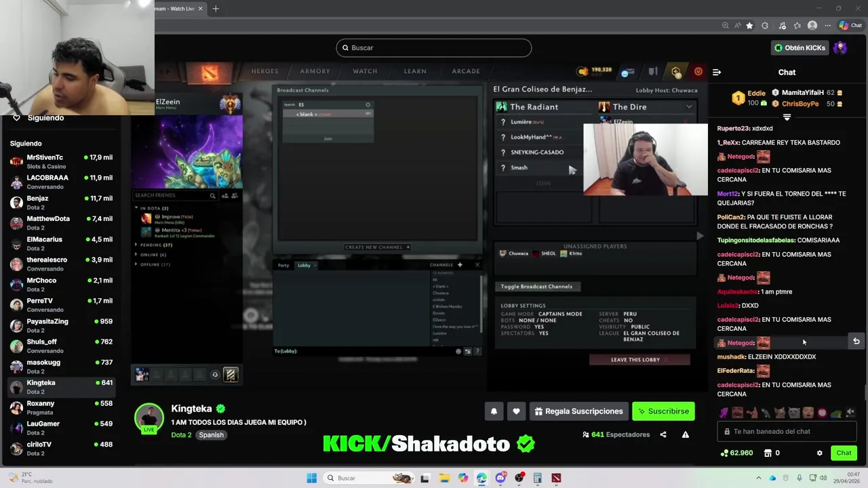
Task: Click Toggle Broadcast Channels button
Action: pos(536,287)
